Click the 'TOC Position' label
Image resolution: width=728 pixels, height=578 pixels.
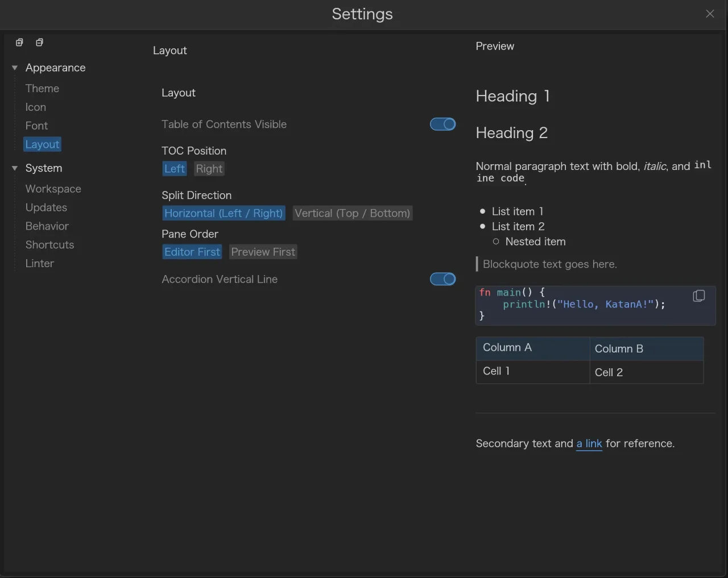pos(194,151)
